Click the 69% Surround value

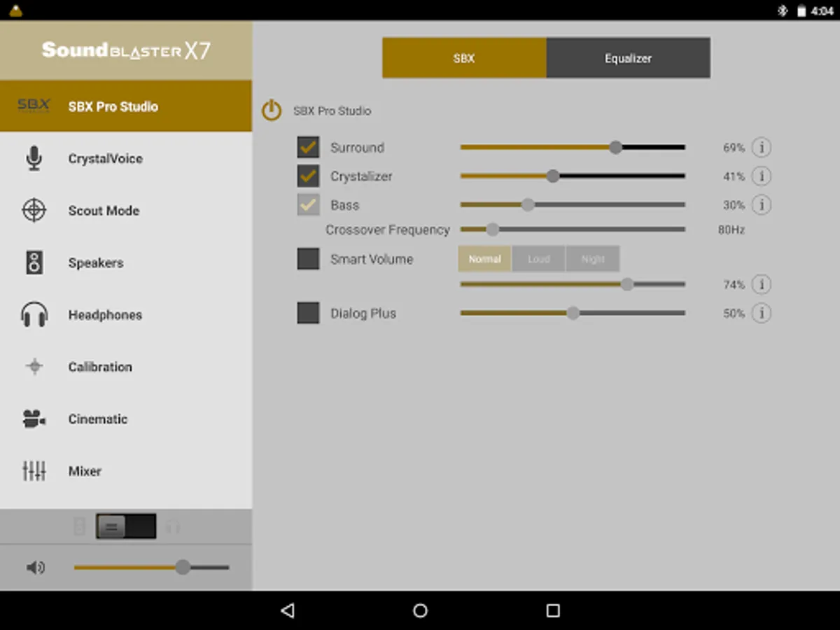(x=734, y=148)
